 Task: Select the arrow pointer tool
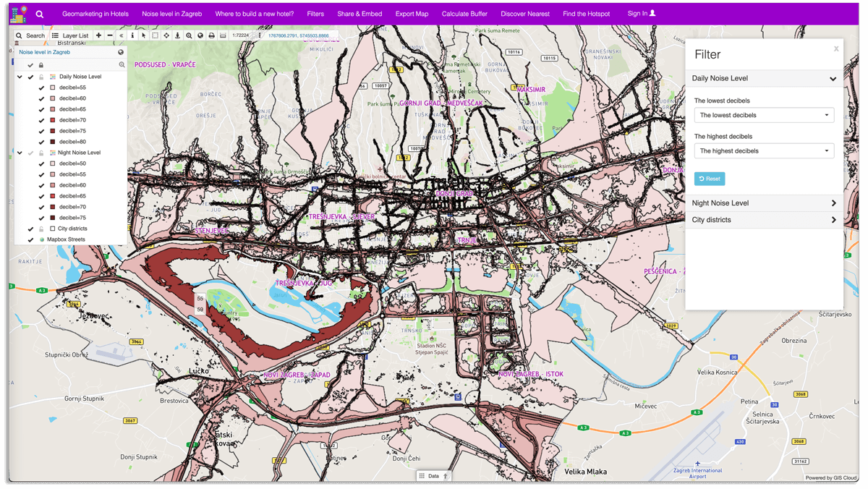point(143,35)
